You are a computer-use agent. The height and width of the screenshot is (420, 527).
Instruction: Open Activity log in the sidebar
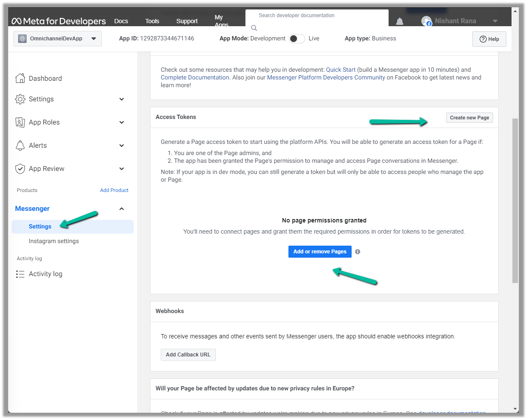(x=46, y=274)
